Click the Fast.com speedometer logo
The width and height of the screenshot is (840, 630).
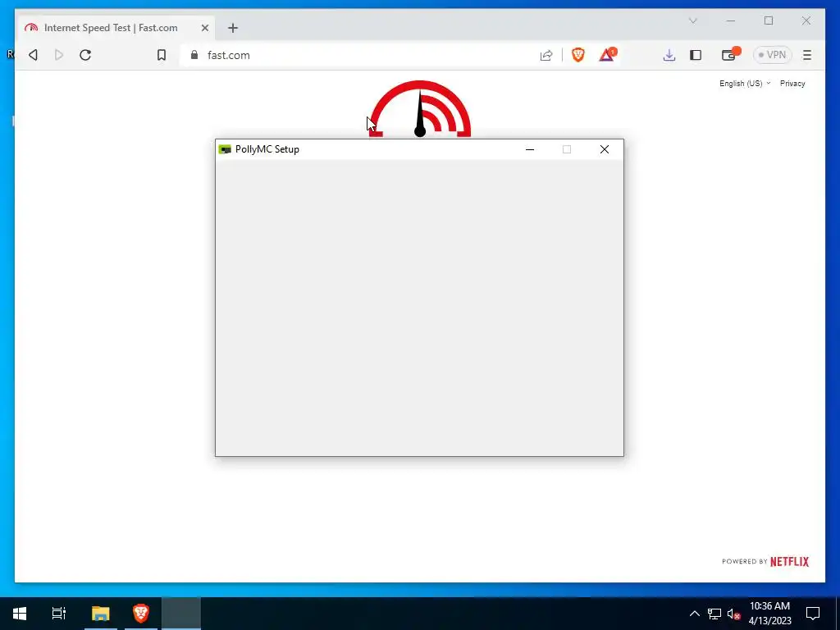click(x=420, y=109)
